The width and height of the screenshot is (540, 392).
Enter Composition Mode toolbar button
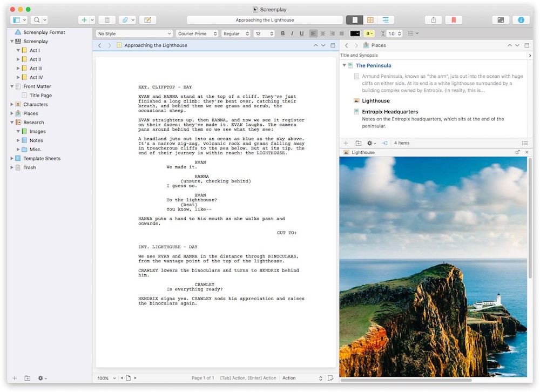click(501, 20)
